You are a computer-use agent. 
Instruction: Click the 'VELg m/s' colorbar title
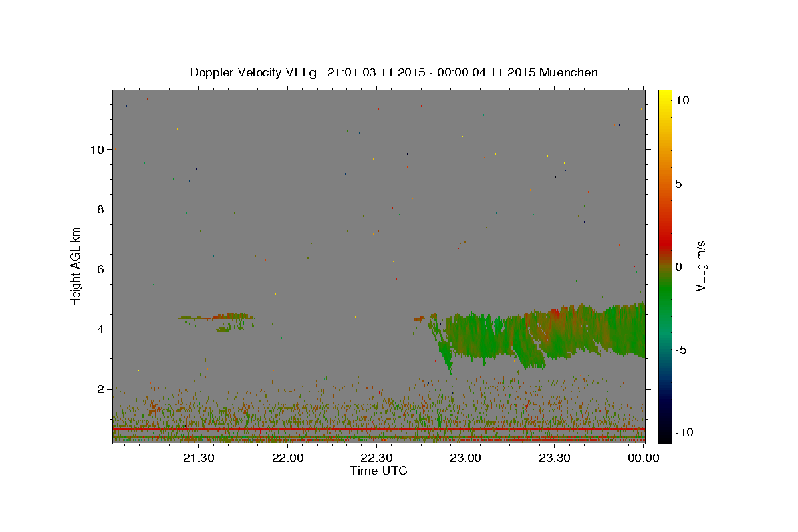pyautogui.click(x=701, y=266)
